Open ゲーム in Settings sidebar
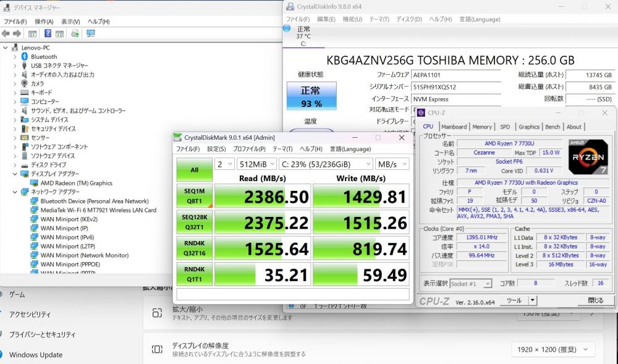Viewport: 618px width, 364px height. click(17, 294)
